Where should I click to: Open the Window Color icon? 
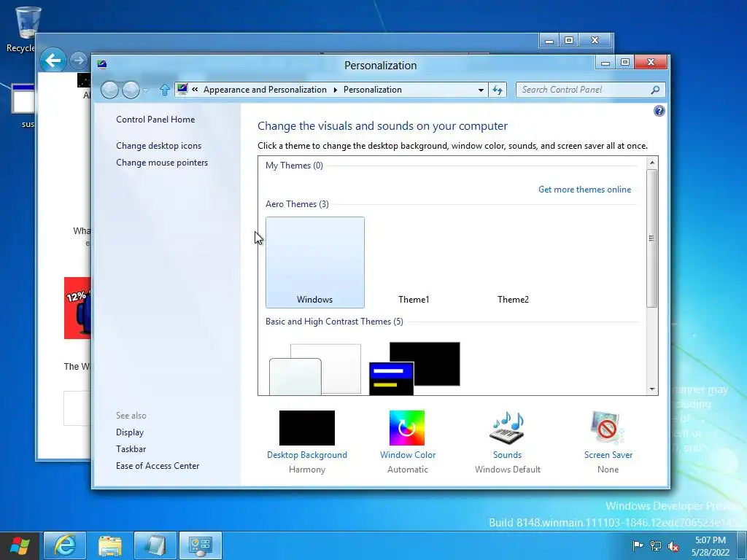point(407,427)
